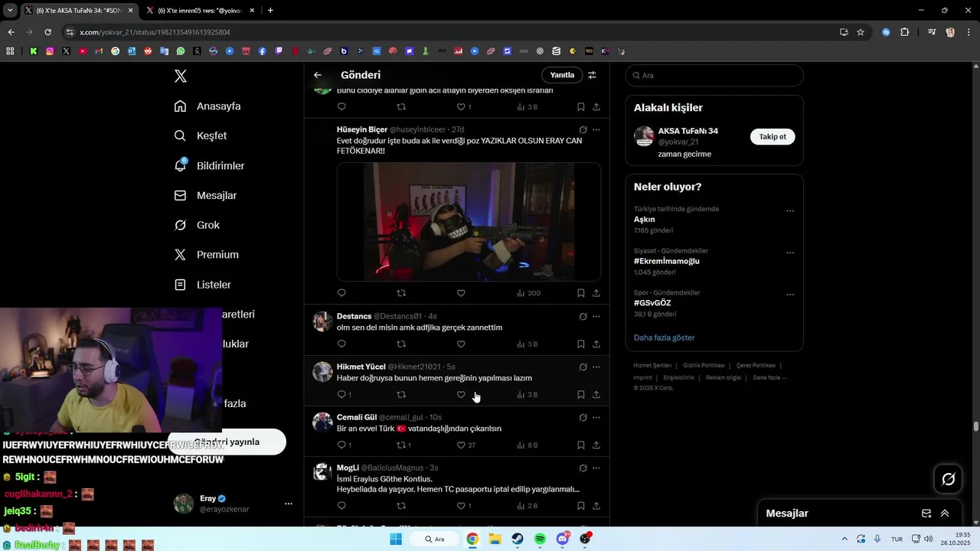The width and height of the screenshot is (980, 551).
Task: Click the Yanıtla button
Action: [x=562, y=75]
